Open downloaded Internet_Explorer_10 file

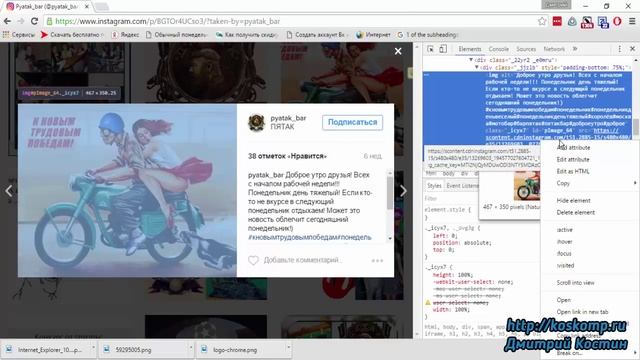click(49, 350)
